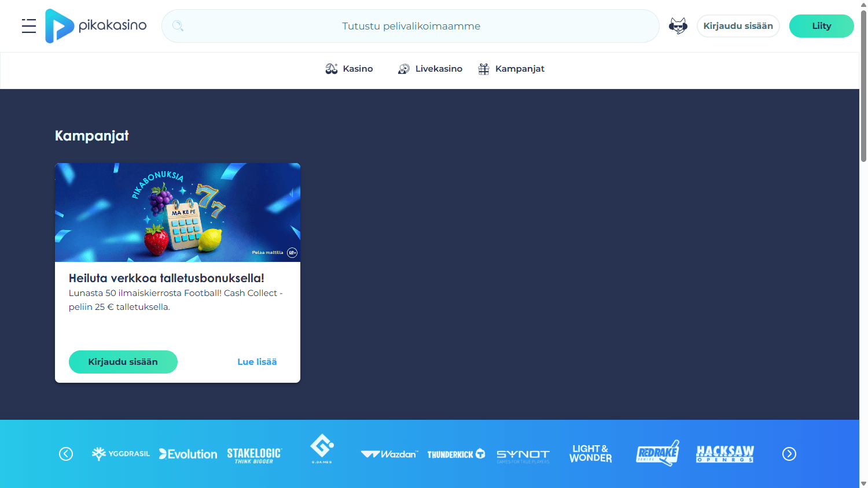Click the next providers arrow
The width and height of the screenshot is (868, 488).
789,454
